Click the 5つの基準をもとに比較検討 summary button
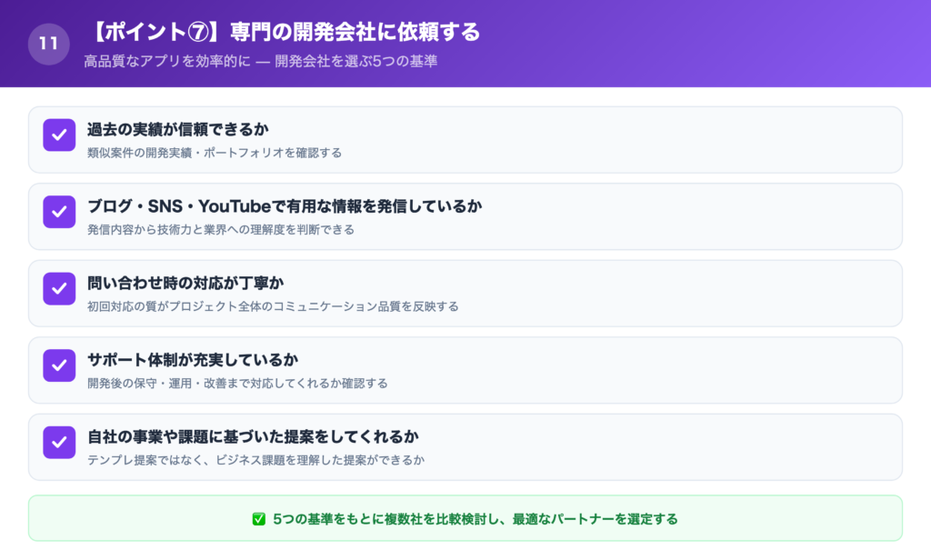The height and width of the screenshot is (560, 931). pyautogui.click(x=465, y=518)
